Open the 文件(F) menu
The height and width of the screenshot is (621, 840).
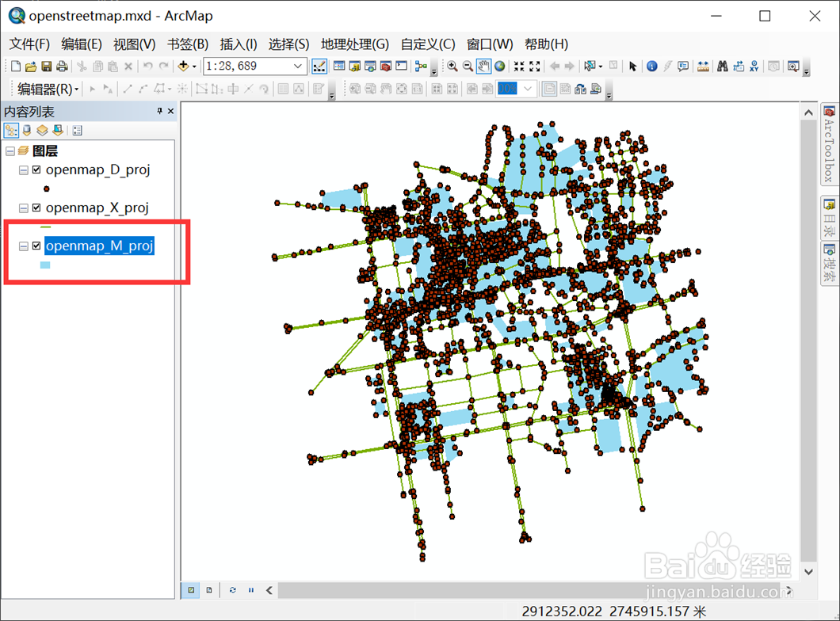click(29, 44)
